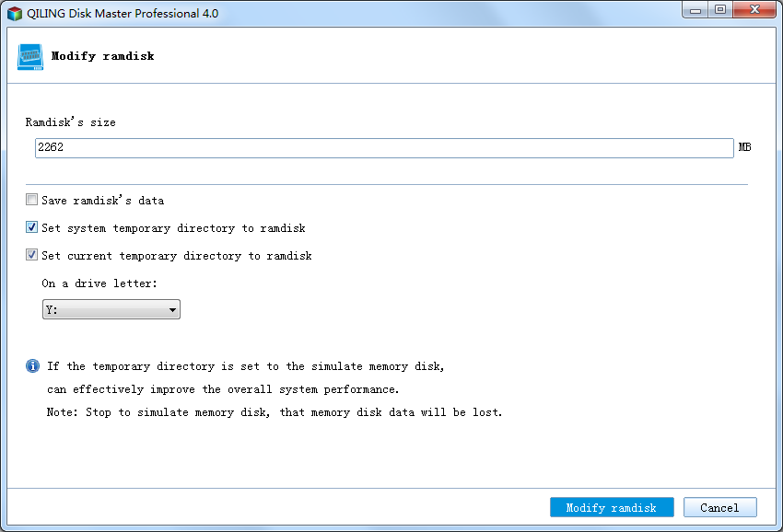Image resolution: width=783 pixels, height=532 pixels.
Task: Click the Modify ramdisk button
Action: (x=612, y=507)
